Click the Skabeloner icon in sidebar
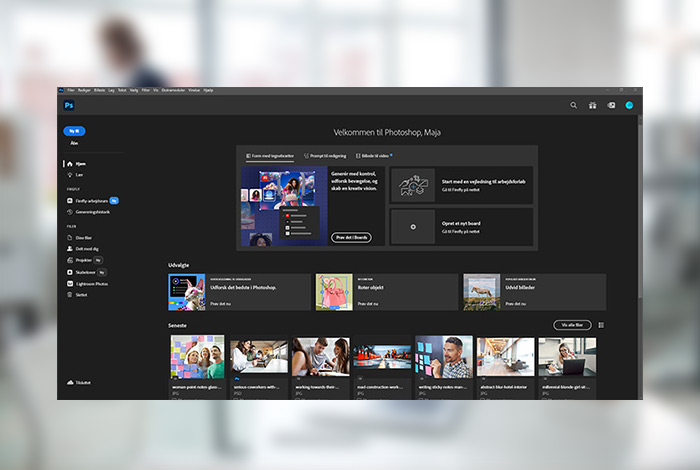 [70, 272]
